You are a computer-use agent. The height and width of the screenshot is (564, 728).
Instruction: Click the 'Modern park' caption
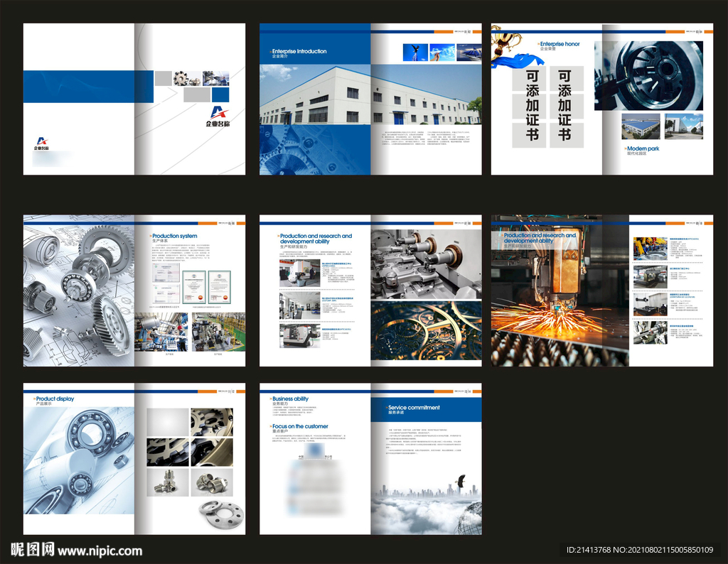(643, 148)
